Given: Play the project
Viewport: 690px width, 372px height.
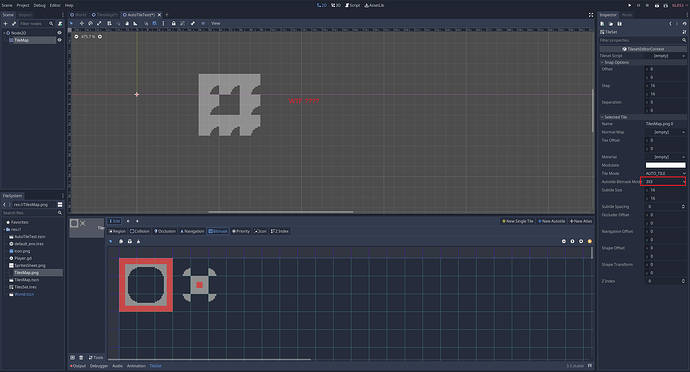Looking at the screenshot, I should (629, 5).
